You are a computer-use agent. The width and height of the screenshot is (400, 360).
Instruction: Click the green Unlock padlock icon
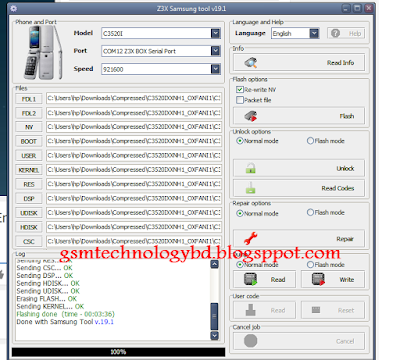click(x=251, y=168)
